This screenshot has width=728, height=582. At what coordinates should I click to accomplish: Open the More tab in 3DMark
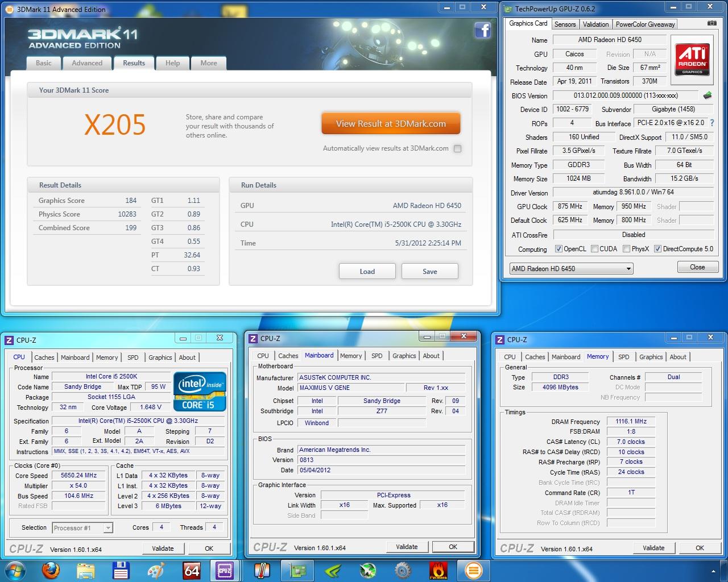coord(209,63)
